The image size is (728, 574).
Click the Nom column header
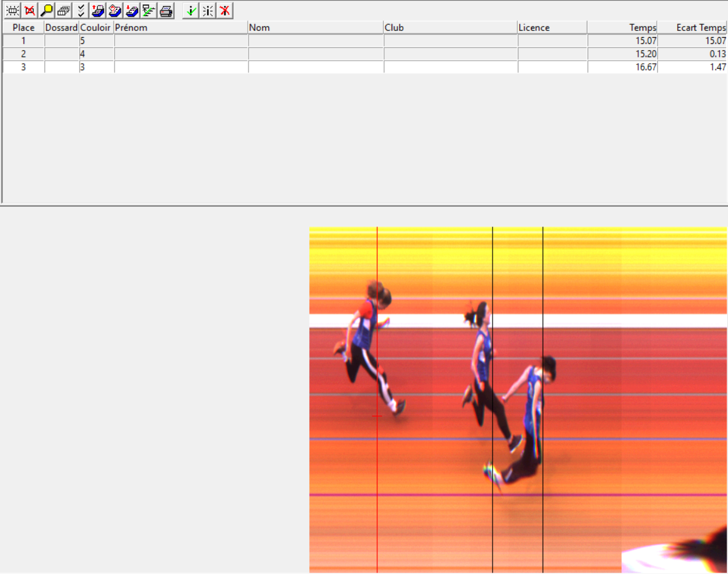pos(315,27)
